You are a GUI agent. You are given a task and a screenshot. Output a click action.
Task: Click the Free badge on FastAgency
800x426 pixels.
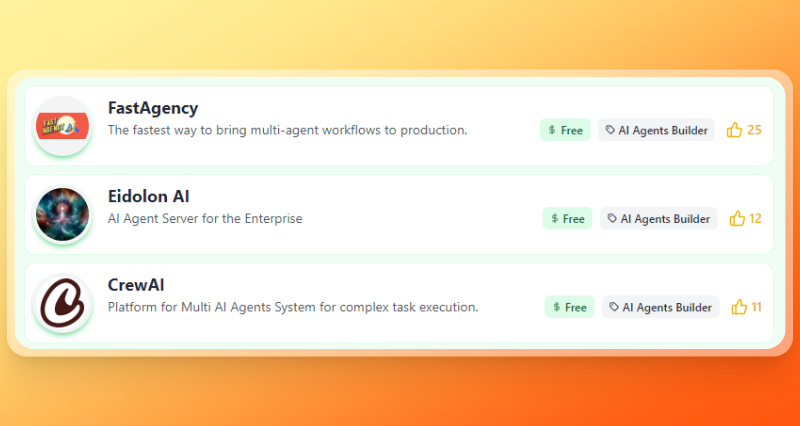[x=565, y=130]
